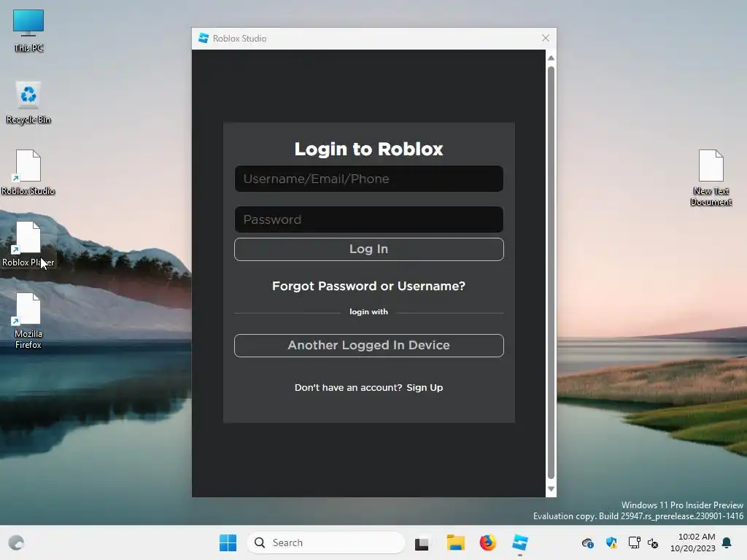Open Task View from taskbar

tap(422, 543)
